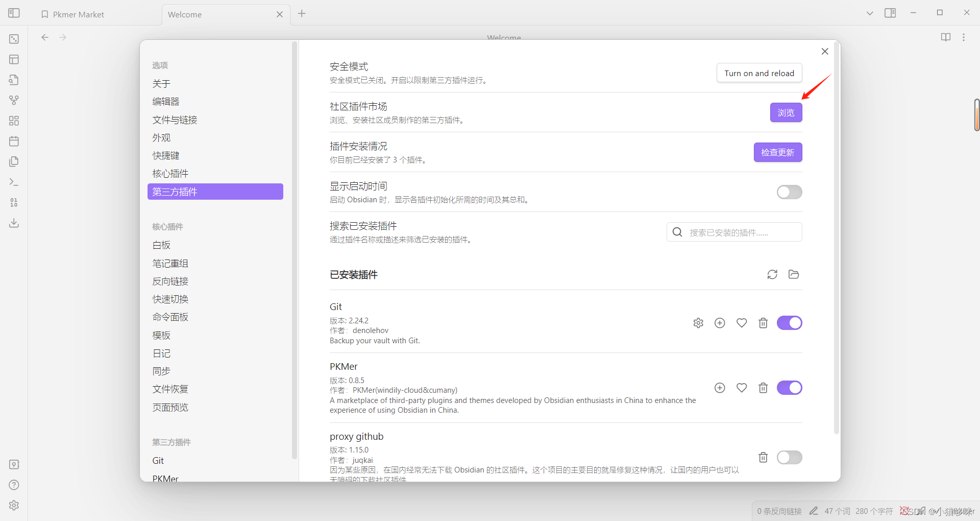Open the 快捷键 settings section
Image resolution: width=980 pixels, height=521 pixels.
[x=215, y=156]
